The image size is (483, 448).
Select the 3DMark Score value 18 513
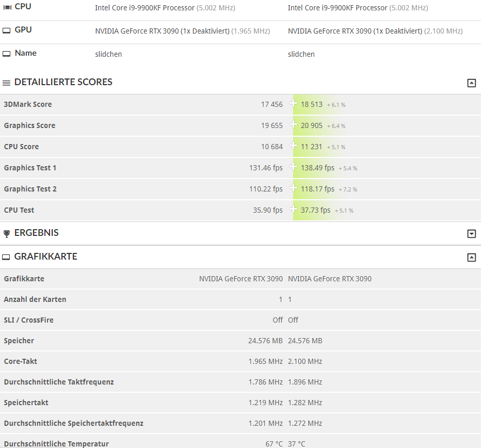(x=312, y=104)
